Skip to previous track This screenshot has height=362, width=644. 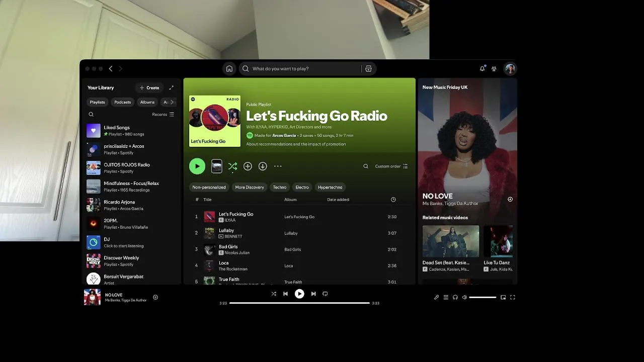tap(285, 294)
